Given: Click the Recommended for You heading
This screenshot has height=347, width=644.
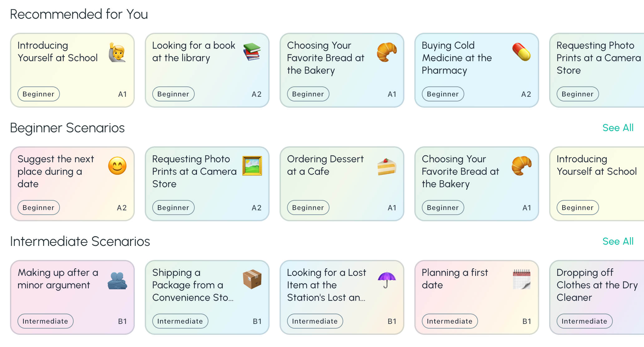Looking at the screenshot, I should pyautogui.click(x=79, y=14).
